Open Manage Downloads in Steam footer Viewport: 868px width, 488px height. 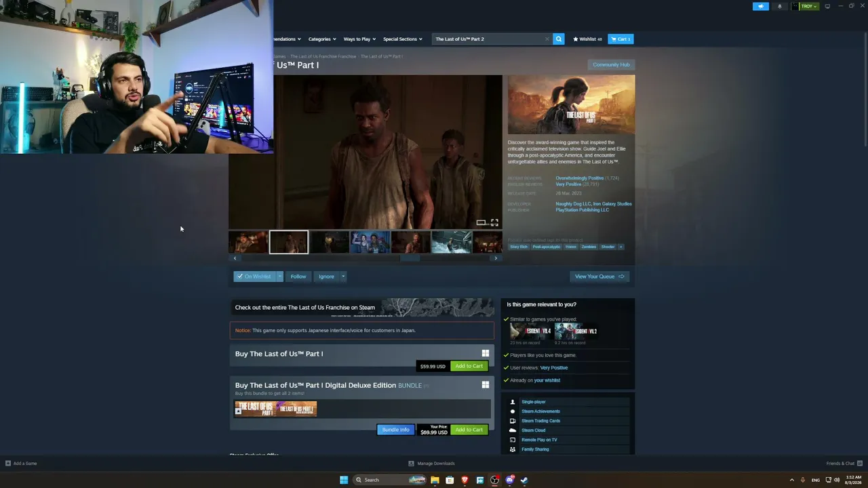(x=431, y=464)
